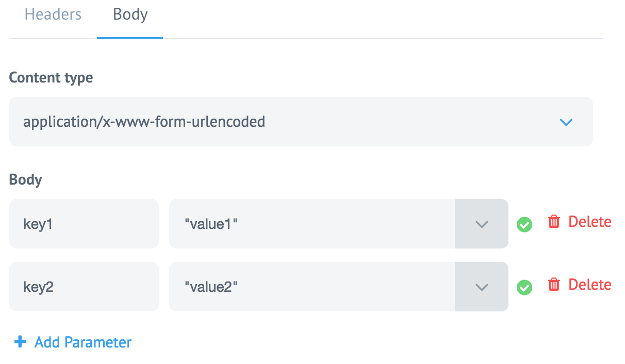Select the Body tab

[x=130, y=14]
